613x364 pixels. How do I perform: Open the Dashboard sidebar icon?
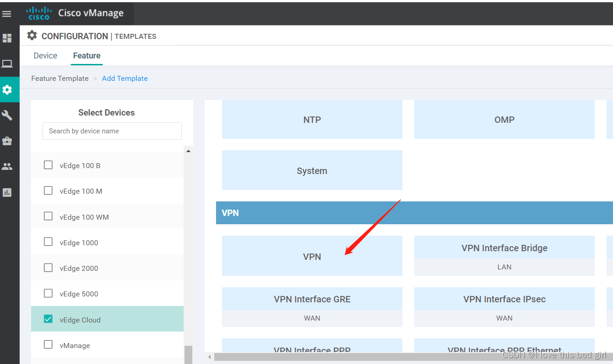7,38
